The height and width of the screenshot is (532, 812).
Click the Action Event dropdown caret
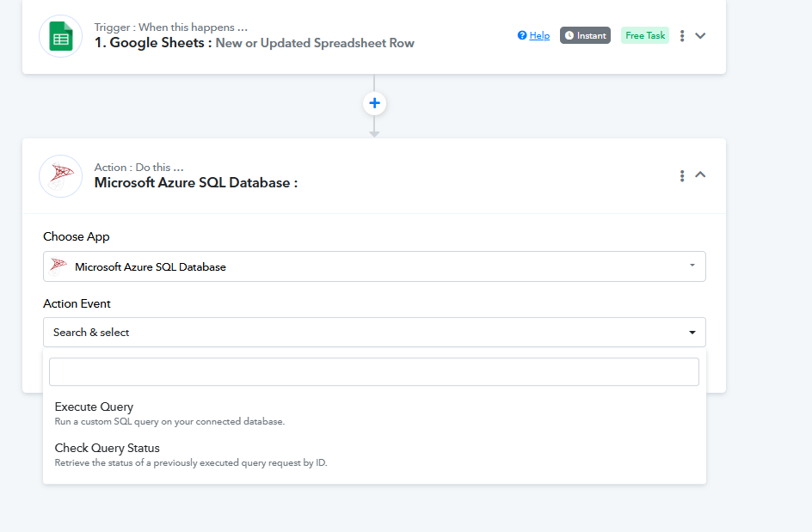coord(692,333)
